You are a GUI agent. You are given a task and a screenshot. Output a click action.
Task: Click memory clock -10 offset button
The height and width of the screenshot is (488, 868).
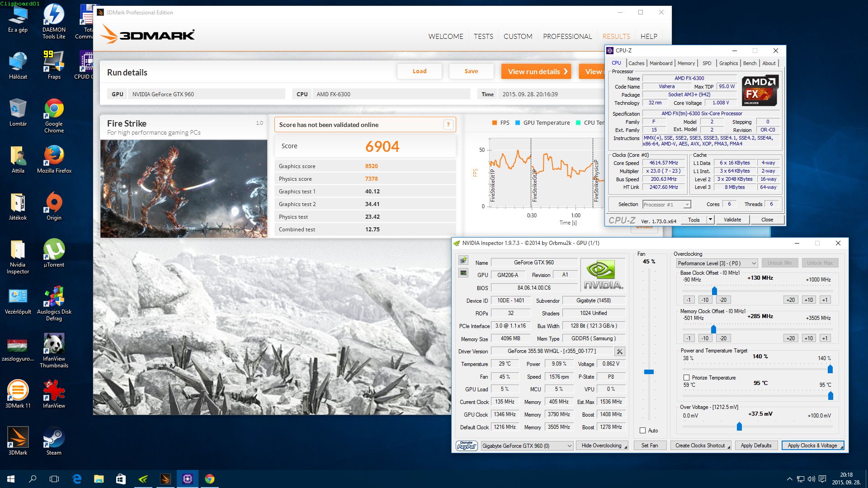click(705, 338)
